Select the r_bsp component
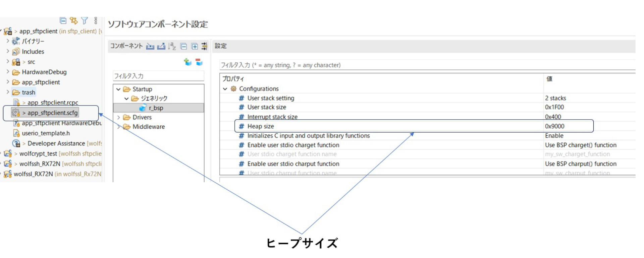Screen dimensions: 644x258 pyautogui.click(x=156, y=108)
